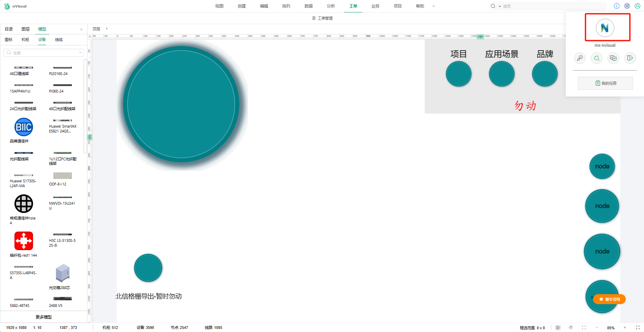
Task: Collapse the left panel with double-chevron
Action: [x=82, y=29]
